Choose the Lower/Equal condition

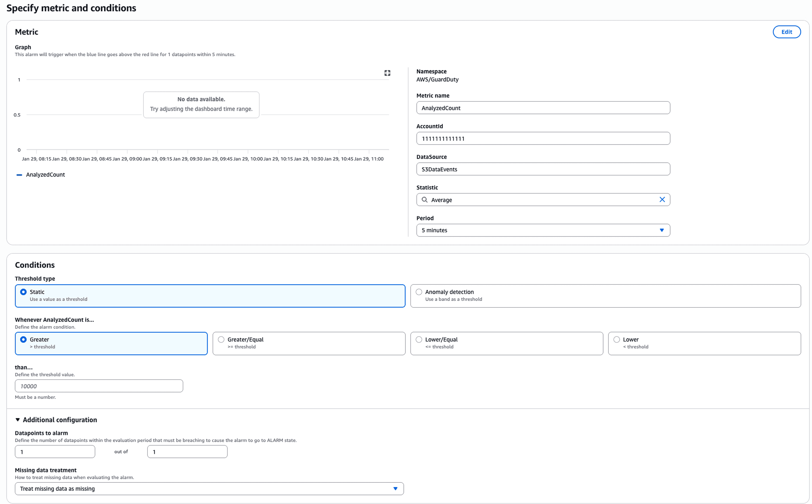419,340
